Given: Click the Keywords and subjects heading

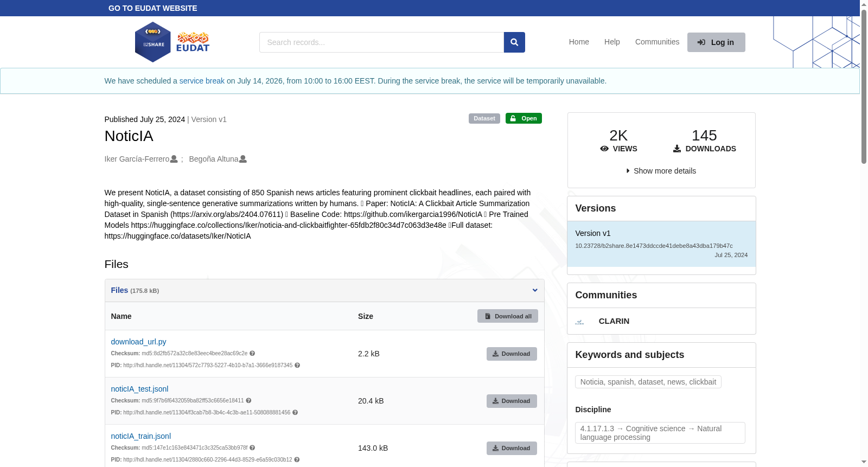Looking at the screenshot, I should (630, 355).
